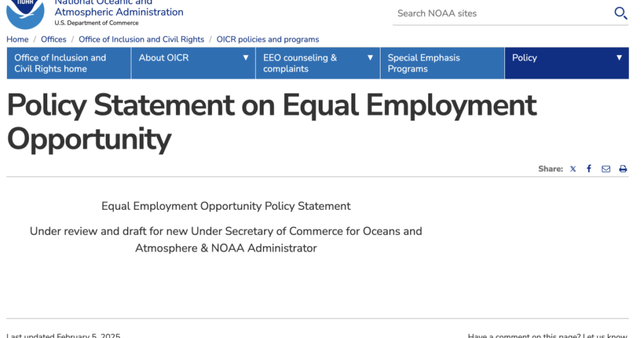Click U.S. Department of Commerce text
The width and height of the screenshot is (644, 338).
[96, 23]
